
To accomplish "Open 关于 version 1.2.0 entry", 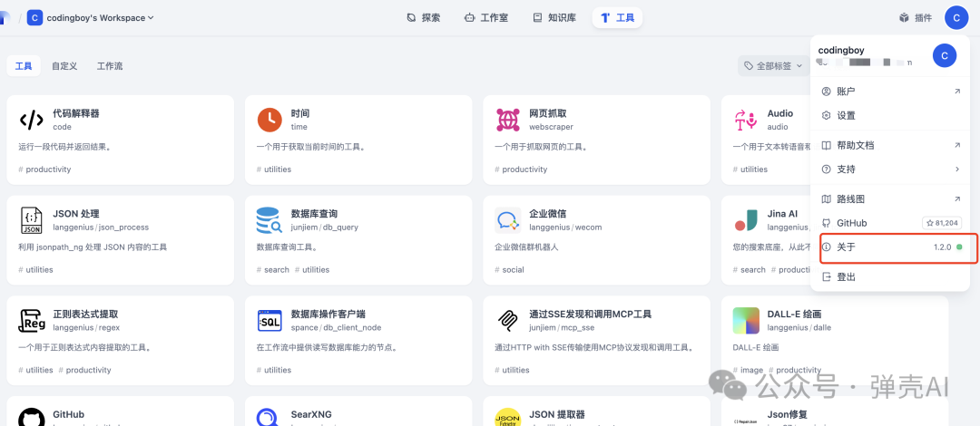I will click(x=891, y=247).
